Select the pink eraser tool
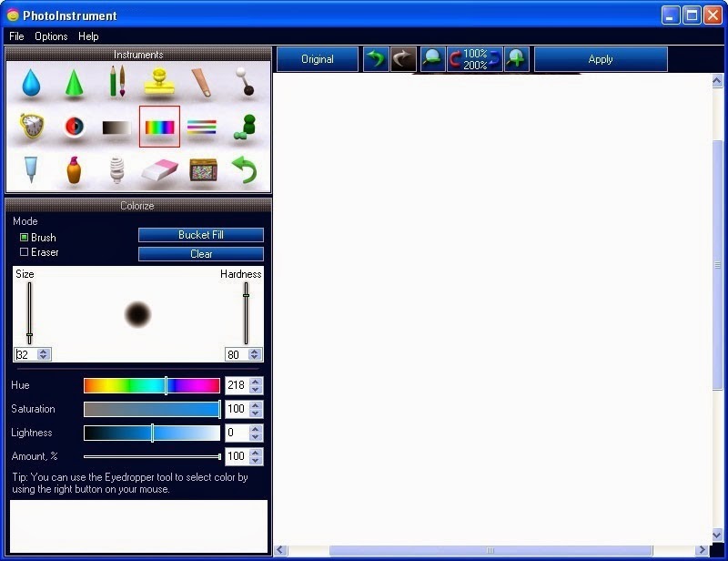The width and height of the screenshot is (728, 561). tap(160, 170)
